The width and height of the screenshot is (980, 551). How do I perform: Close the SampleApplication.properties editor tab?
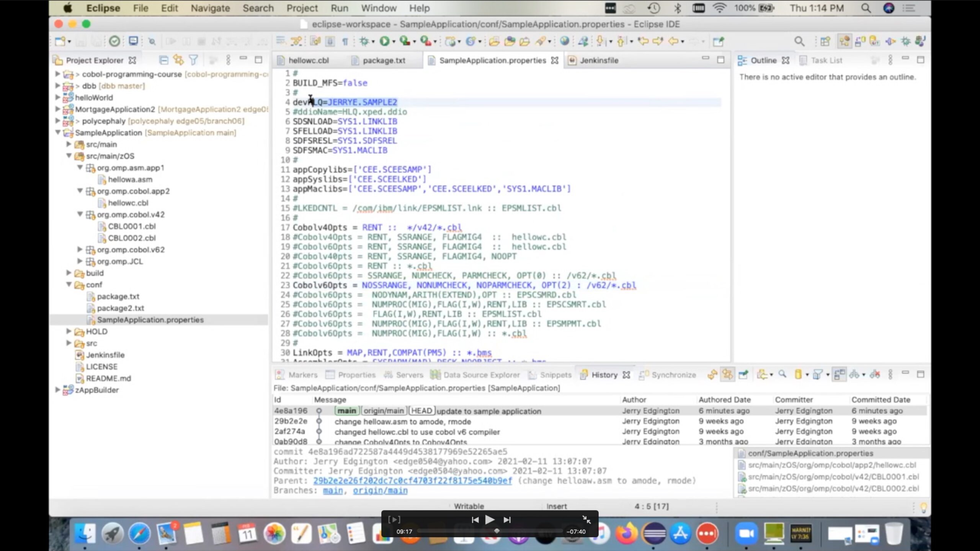click(555, 60)
